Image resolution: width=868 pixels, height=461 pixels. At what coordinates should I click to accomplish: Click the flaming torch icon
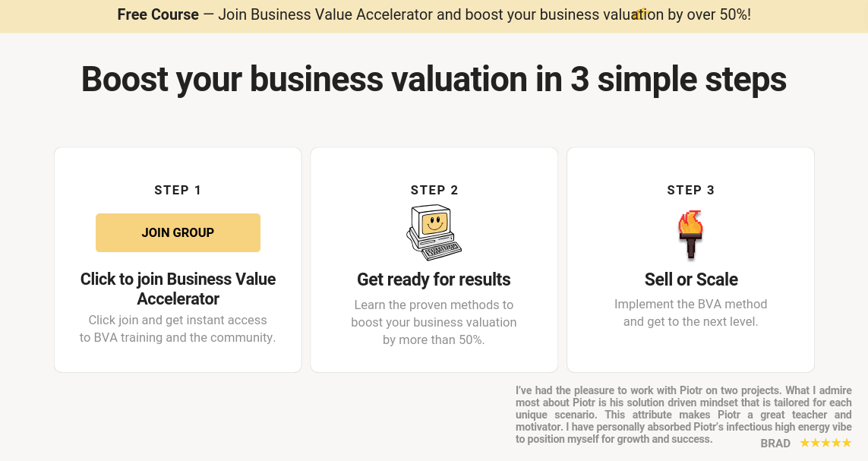click(690, 235)
